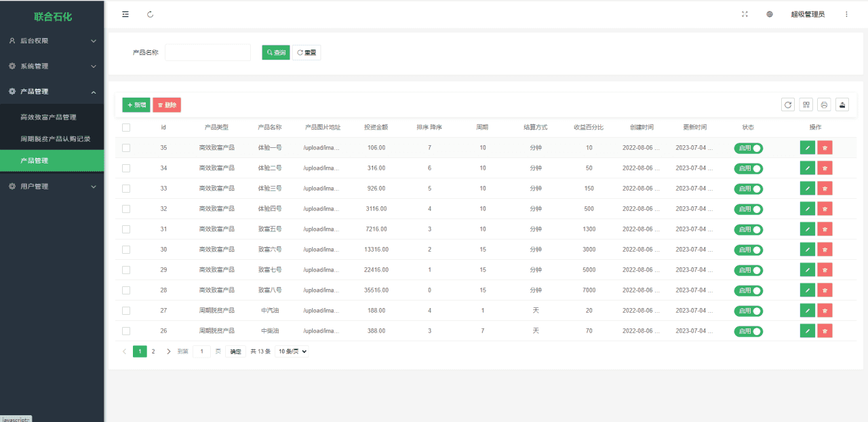Check the select-all checkbox in table header
The image size is (868, 422).
click(x=126, y=128)
